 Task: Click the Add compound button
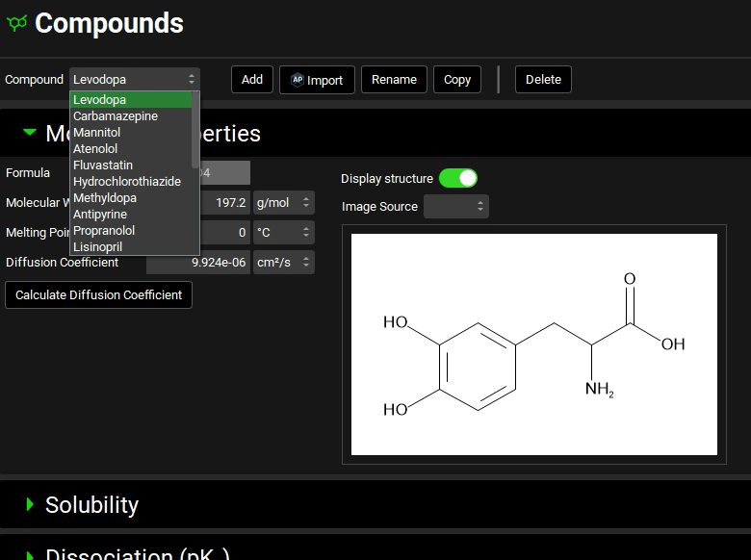(252, 80)
